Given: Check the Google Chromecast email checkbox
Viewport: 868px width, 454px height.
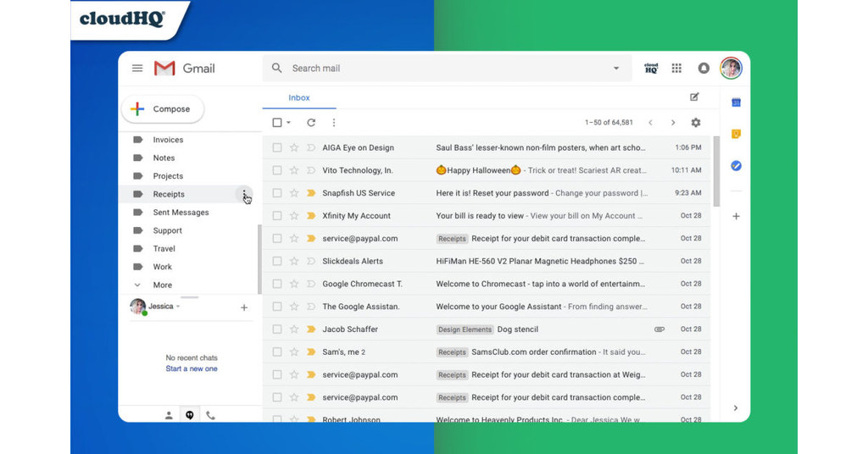Looking at the screenshot, I should [x=277, y=284].
